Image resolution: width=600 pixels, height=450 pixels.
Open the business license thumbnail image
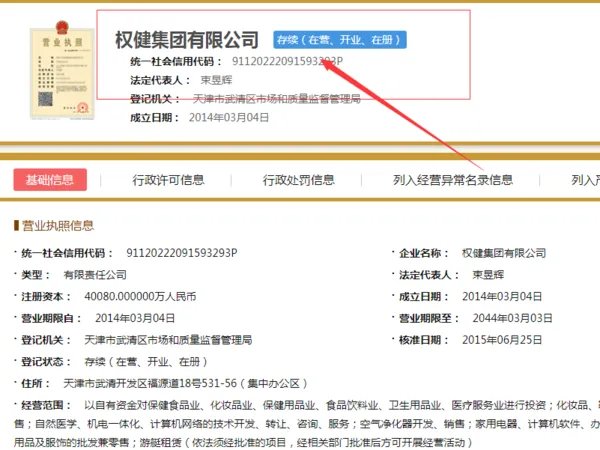pyautogui.click(x=62, y=70)
